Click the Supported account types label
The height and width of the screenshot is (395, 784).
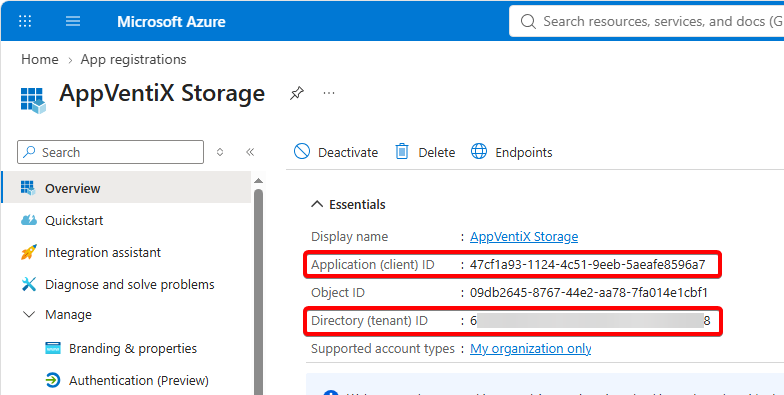[383, 348]
